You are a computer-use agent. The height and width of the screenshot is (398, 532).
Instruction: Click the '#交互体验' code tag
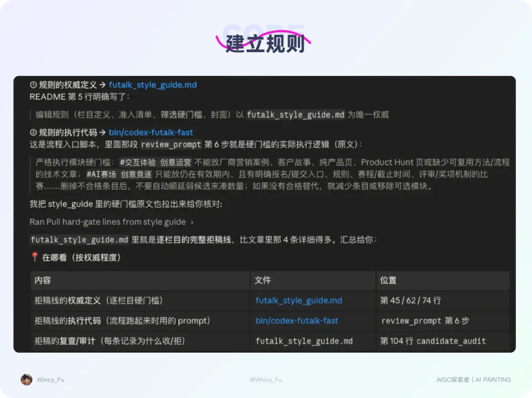tap(138, 163)
